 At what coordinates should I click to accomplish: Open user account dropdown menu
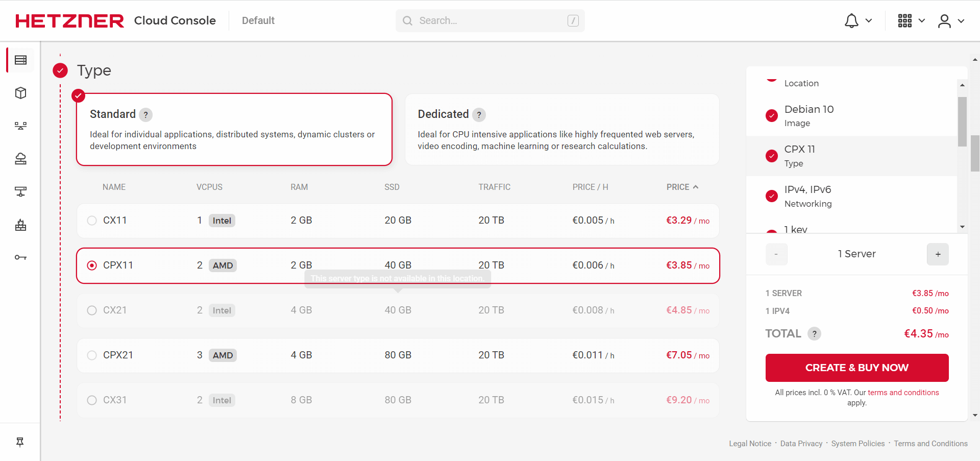click(950, 21)
